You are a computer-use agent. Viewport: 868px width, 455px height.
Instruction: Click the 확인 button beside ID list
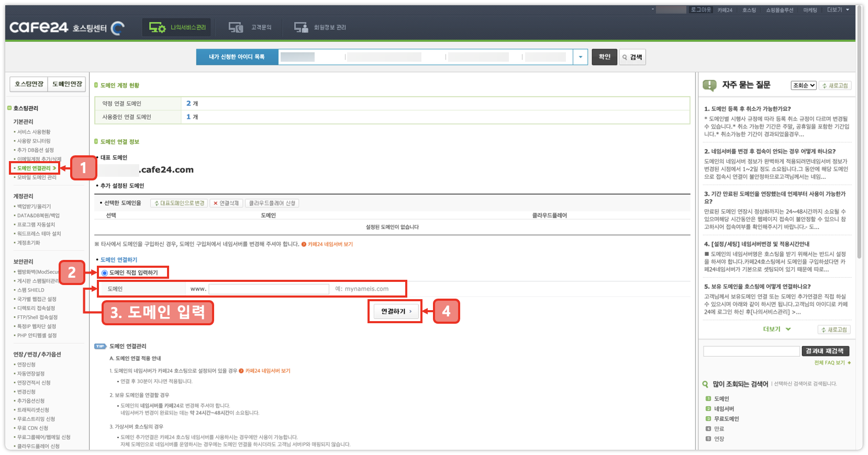(x=604, y=57)
